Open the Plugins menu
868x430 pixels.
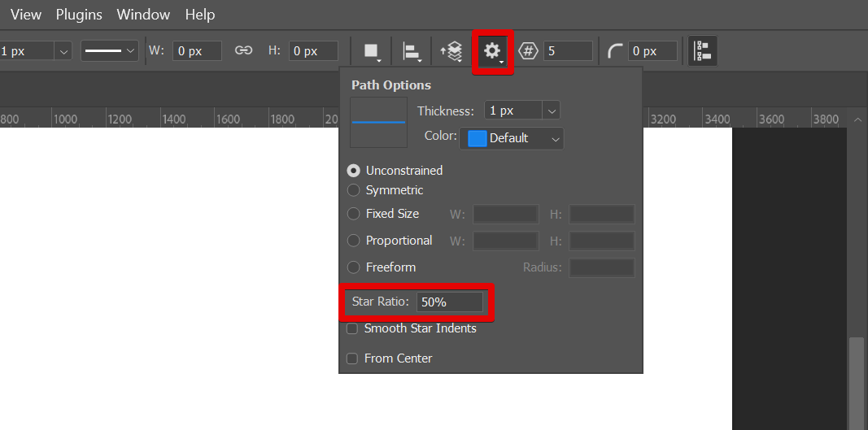[79, 15]
